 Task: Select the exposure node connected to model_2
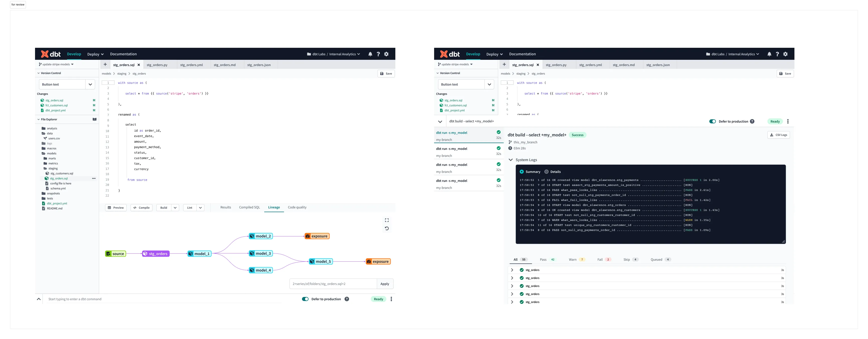(317, 236)
